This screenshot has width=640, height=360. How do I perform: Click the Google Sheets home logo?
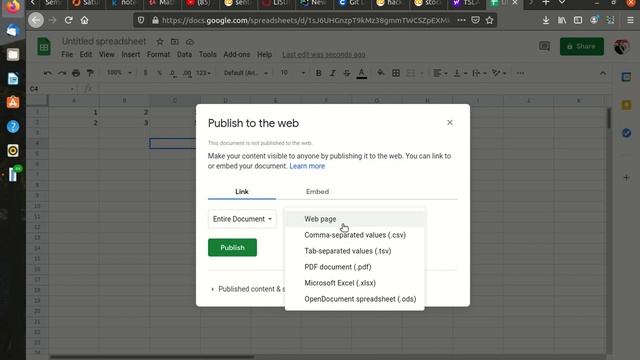[44, 47]
